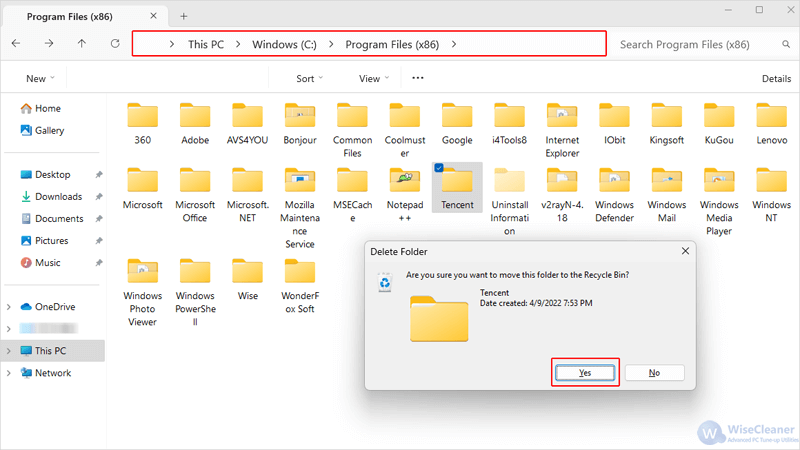Select the i4Tools8 folder
The image size is (800, 450).
click(509, 124)
